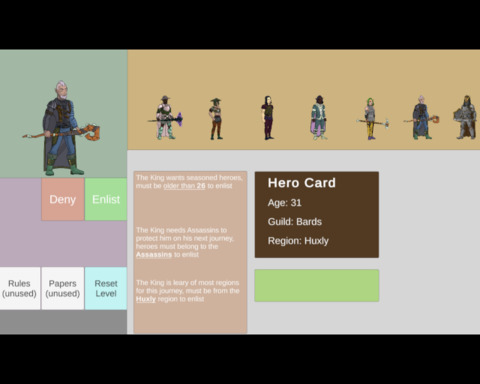The width and height of the screenshot is (480, 384).
Task: Click the underlined 'Huxly' rule link
Action: click(146, 299)
